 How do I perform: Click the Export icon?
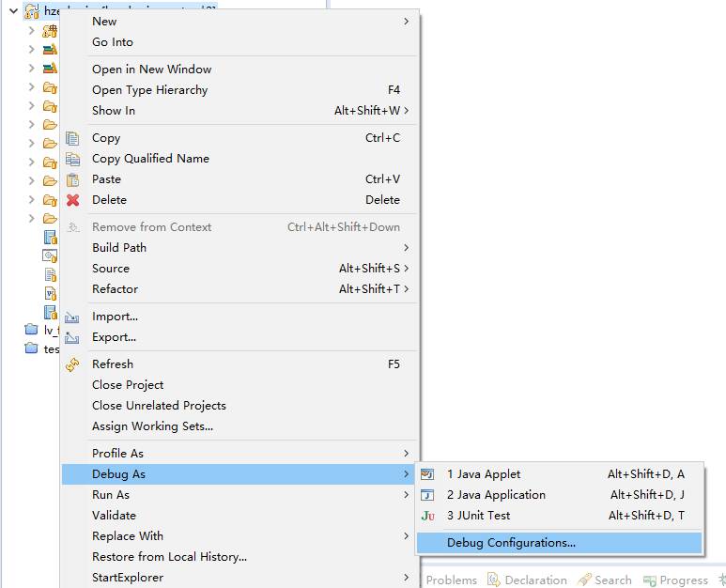[71, 337]
